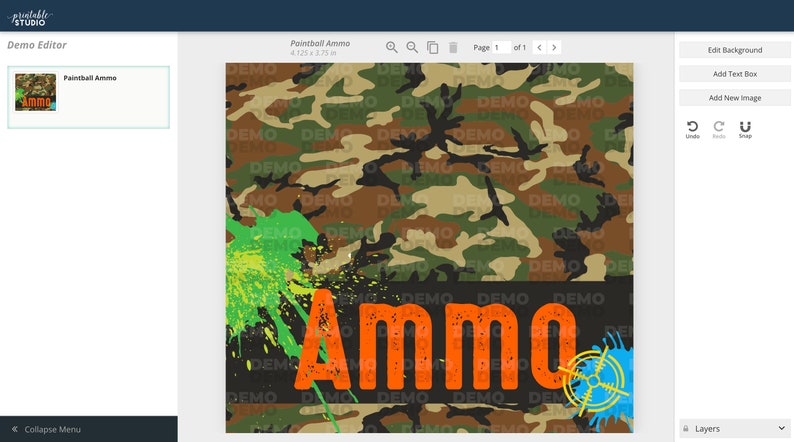
Task: Go to the next page
Action: click(x=554, y=47)
